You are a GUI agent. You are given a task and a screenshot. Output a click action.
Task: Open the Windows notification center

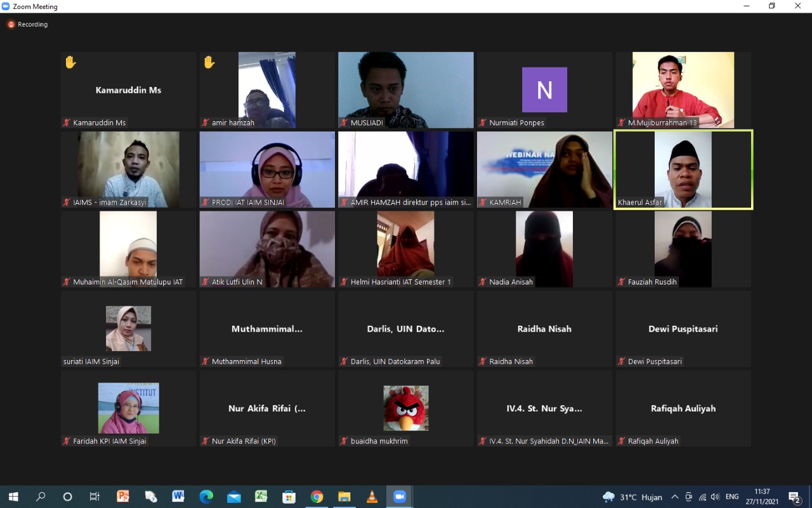click(x=794, y=497)
